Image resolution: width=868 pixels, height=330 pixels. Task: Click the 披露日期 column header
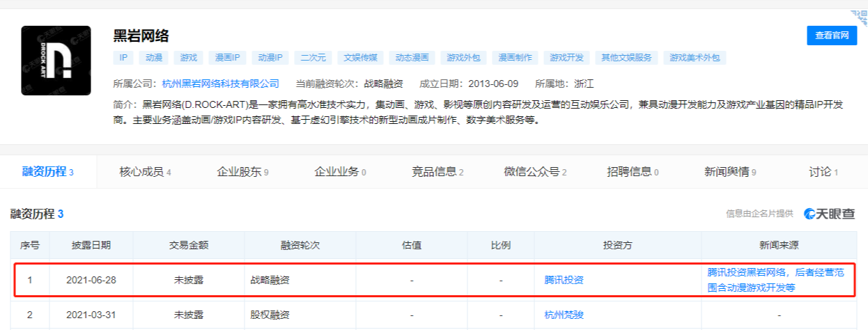91,245
